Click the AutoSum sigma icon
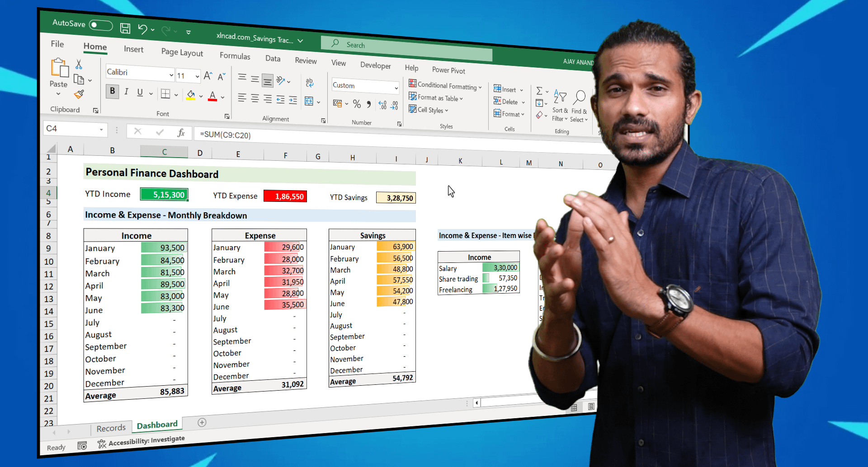 [539, 91]
